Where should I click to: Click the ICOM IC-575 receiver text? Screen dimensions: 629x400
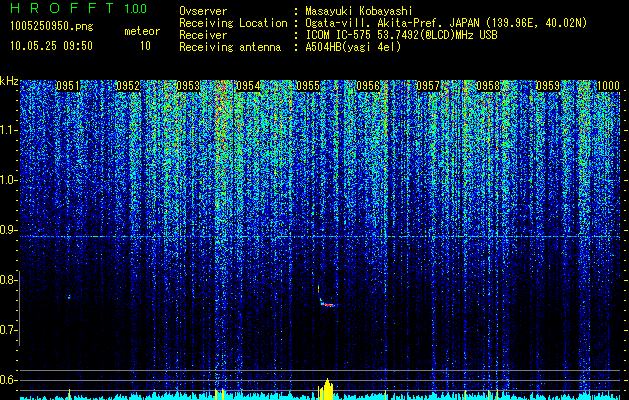point(401,35)
